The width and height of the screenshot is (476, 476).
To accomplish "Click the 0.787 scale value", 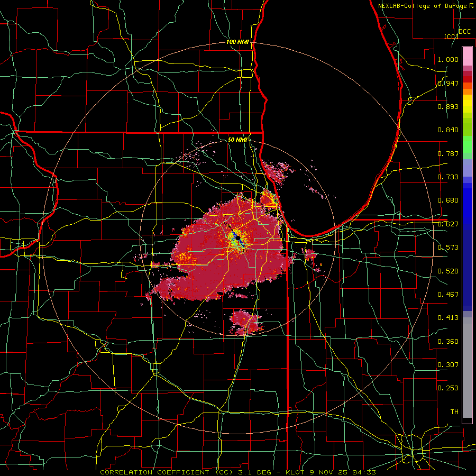I will coord(448,153).
